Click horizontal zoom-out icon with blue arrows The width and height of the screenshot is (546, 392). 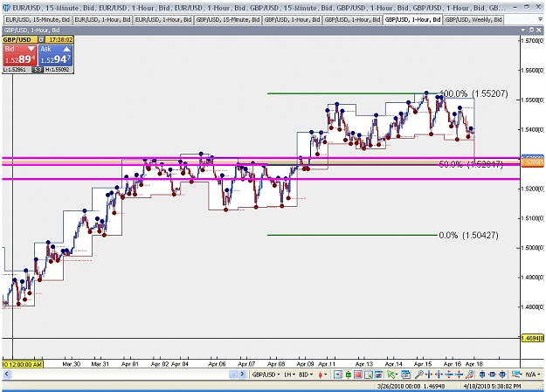point(439,375)
